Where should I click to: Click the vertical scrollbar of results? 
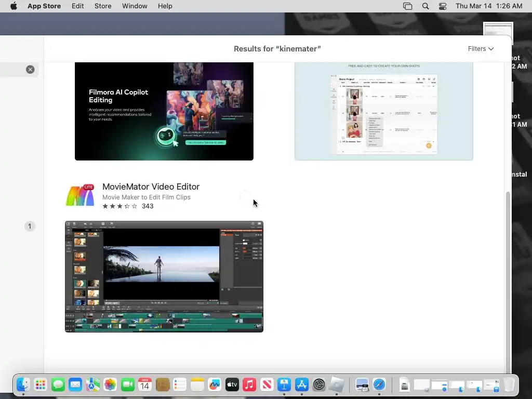tap(508, 282)
